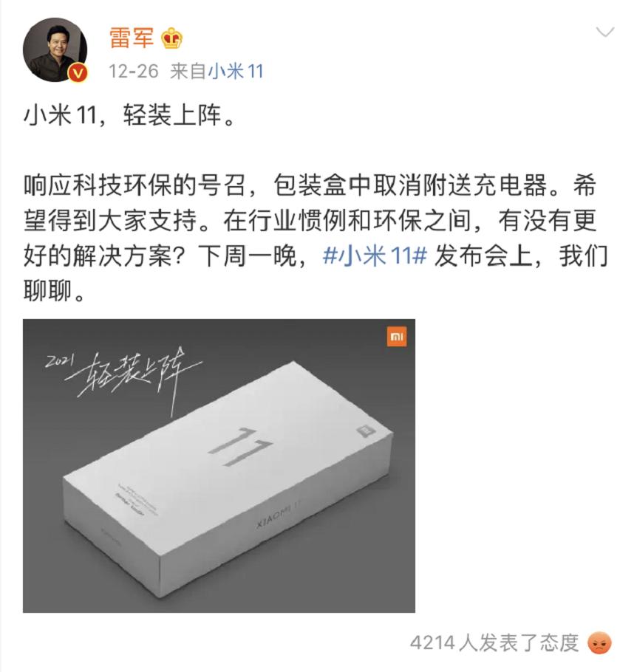
Task: Click the XIAOMI 11 text on box side
Action: click(x=279, y=513)
